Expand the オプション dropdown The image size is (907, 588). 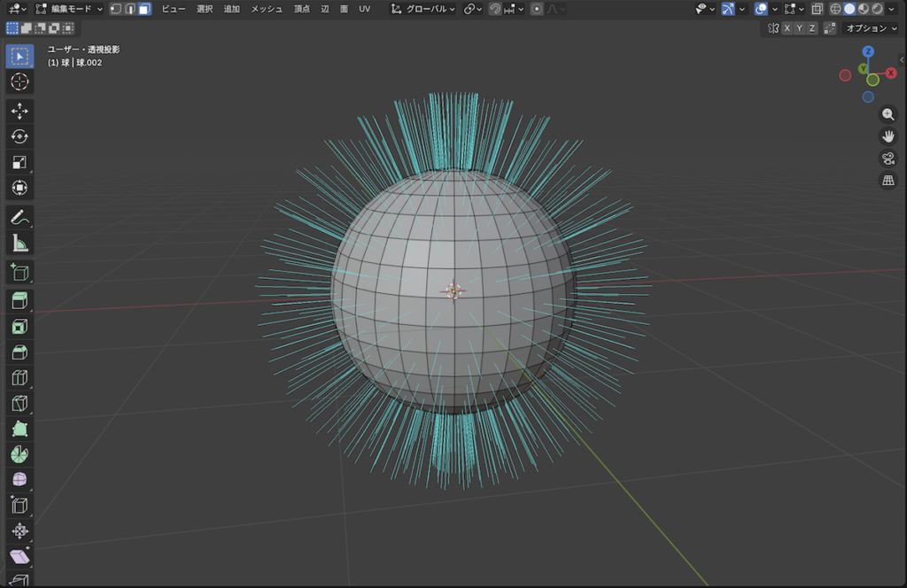[x=872, y=28]
